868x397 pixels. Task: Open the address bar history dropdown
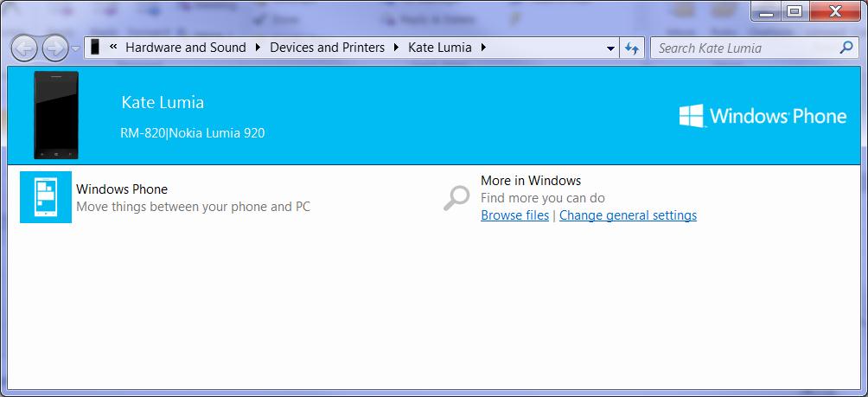[x=610, y=48]
